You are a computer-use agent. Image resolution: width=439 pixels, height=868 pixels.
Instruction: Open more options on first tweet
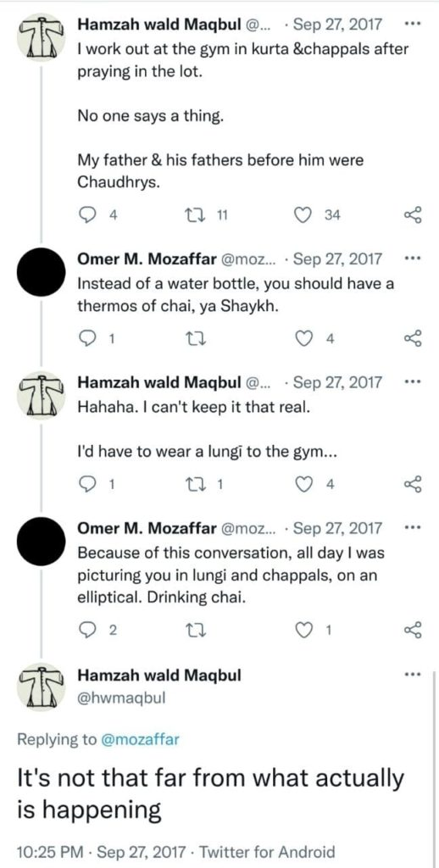413,25
